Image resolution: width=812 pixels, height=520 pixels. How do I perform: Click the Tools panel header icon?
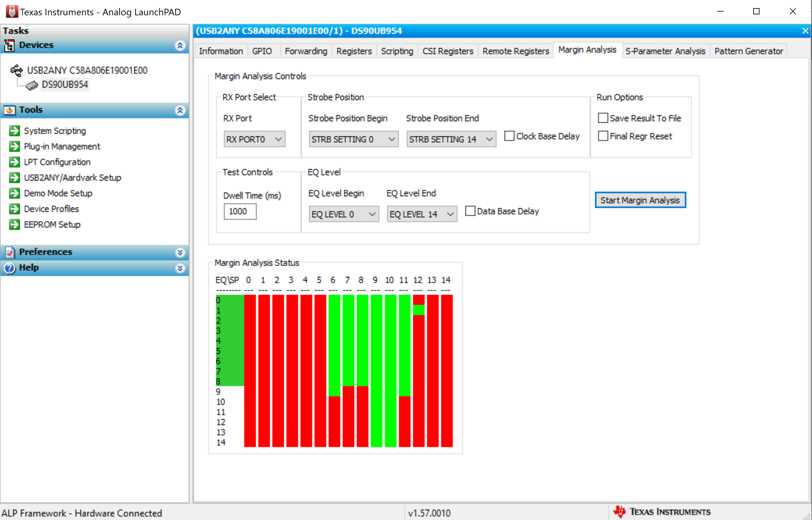[9, 110]
